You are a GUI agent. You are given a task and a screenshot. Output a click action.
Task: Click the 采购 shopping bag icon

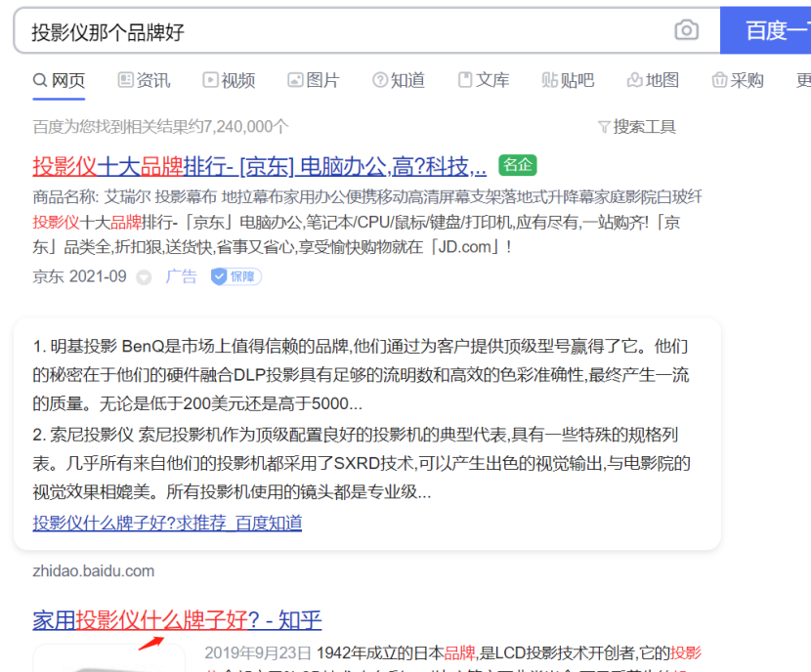[x=719, y=80]
